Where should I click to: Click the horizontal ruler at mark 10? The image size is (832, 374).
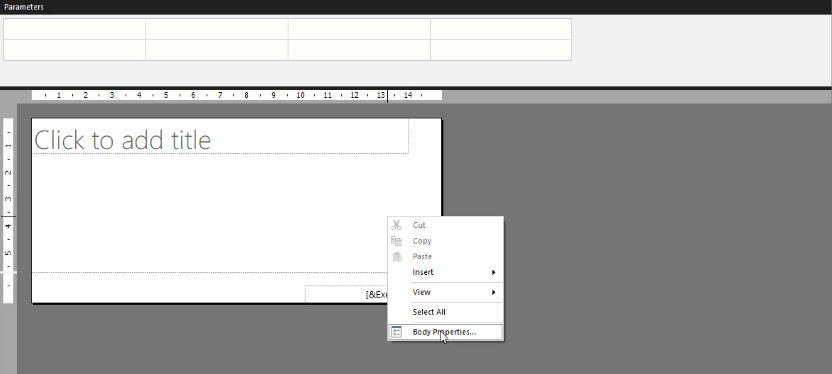(300, 95)
